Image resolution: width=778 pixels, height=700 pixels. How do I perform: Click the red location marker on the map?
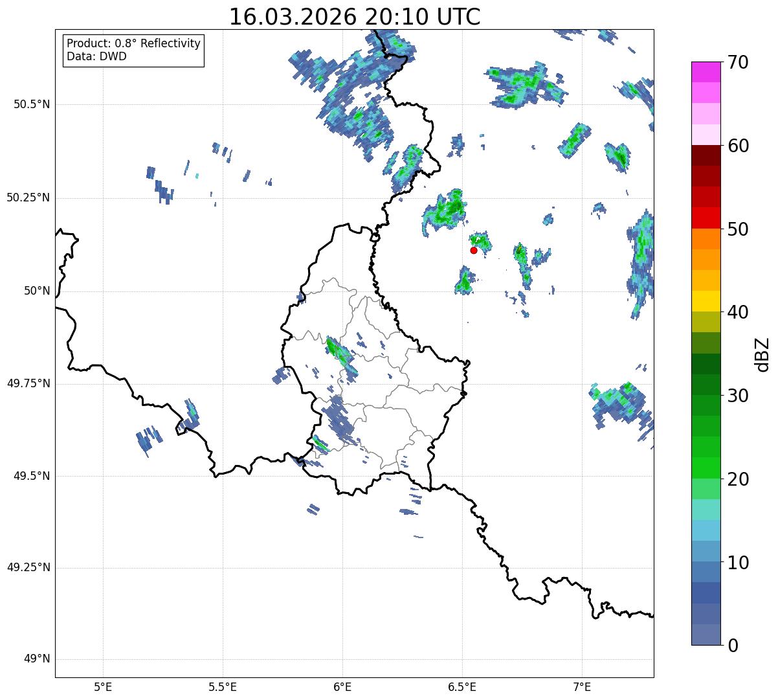coord(474,250)
